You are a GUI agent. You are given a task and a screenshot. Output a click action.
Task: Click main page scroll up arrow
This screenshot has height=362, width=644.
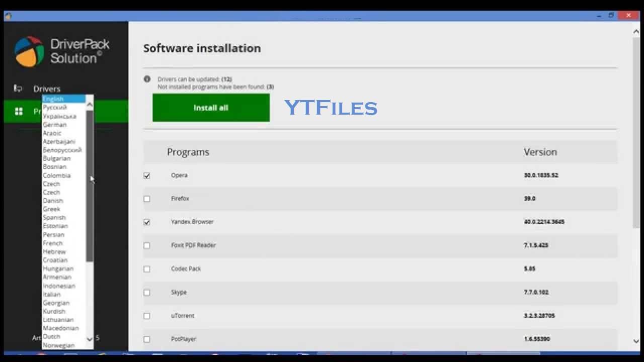tap(636, 32)
